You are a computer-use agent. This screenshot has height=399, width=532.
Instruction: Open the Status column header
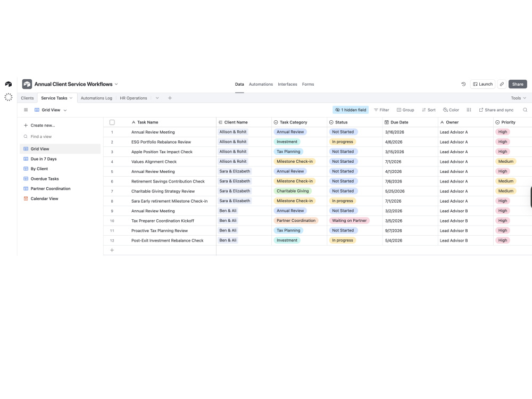click(x=355, y=122)
